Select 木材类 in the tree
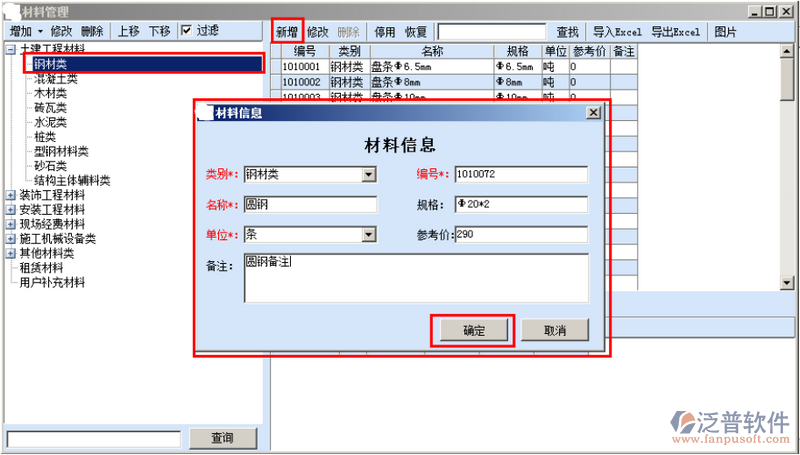Image resolution: width=800 pixels, height=455 pixels. (51, 93)
